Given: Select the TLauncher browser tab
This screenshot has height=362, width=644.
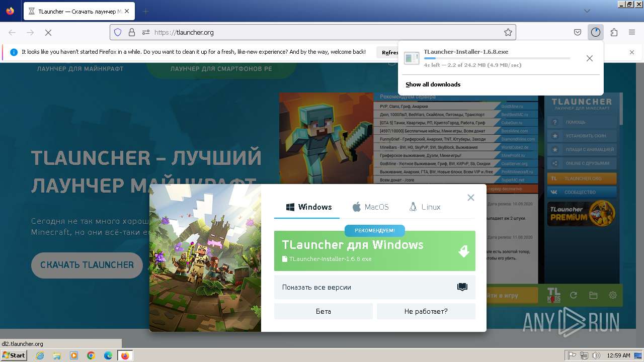Looking at the screenshot, I should click(80, 11).
